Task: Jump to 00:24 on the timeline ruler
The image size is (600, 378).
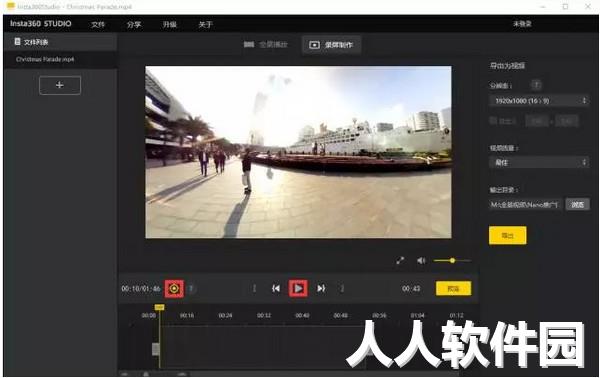Action: pos(225,316)
